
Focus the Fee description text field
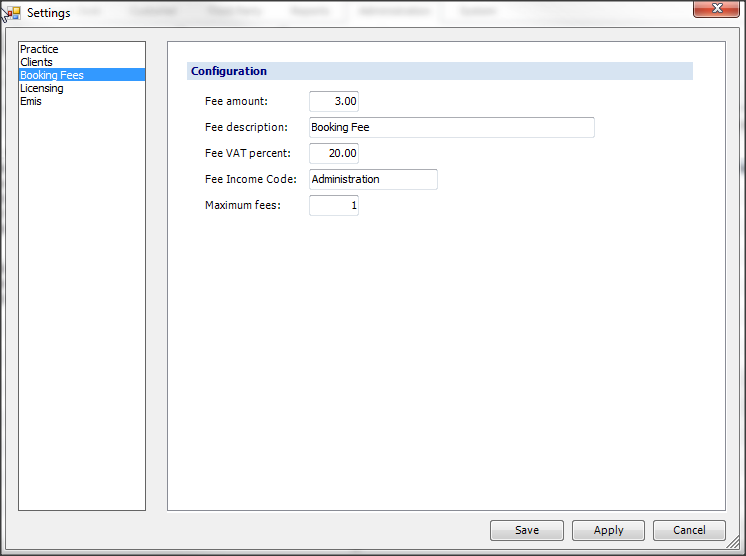tap(451, 127)
